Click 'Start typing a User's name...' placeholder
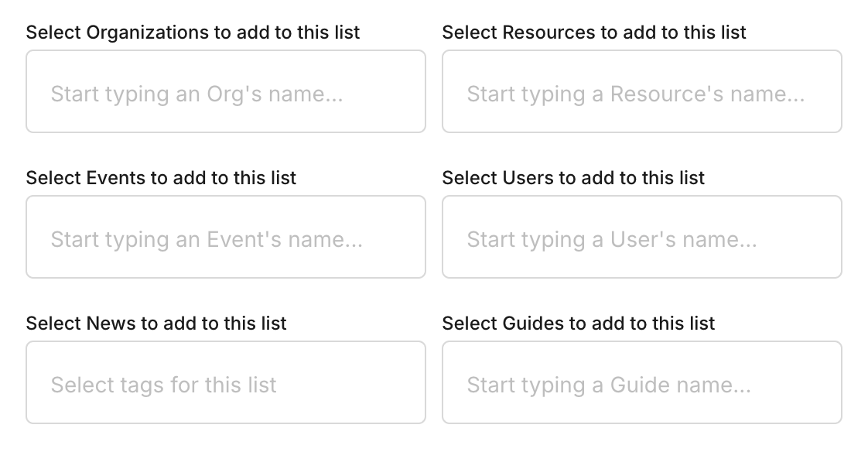Viewport: 868px width, 452px height. pyautogui.click(x=612, y=240)
